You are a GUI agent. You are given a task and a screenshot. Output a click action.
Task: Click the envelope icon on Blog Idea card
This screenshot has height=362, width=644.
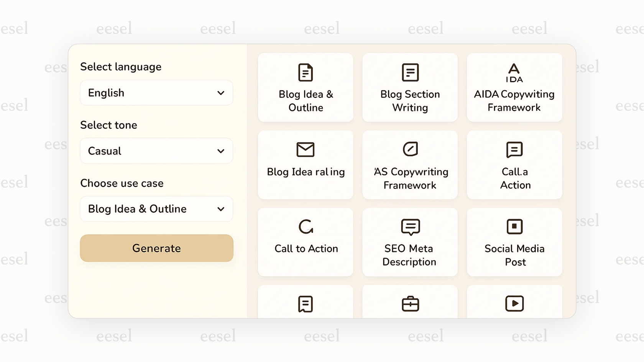coord(306,150)
